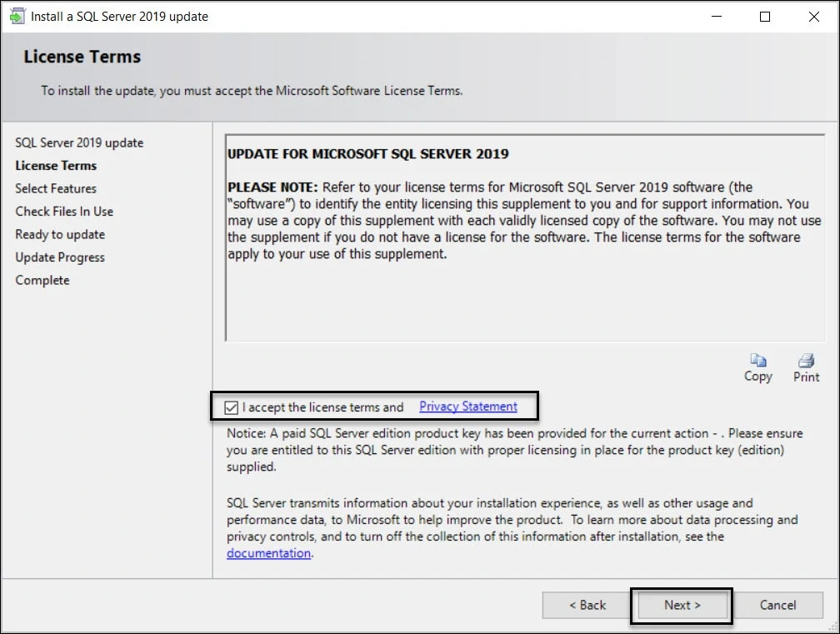Close the installer window
This screenshot has height=634, width=840.
[813, 17]
